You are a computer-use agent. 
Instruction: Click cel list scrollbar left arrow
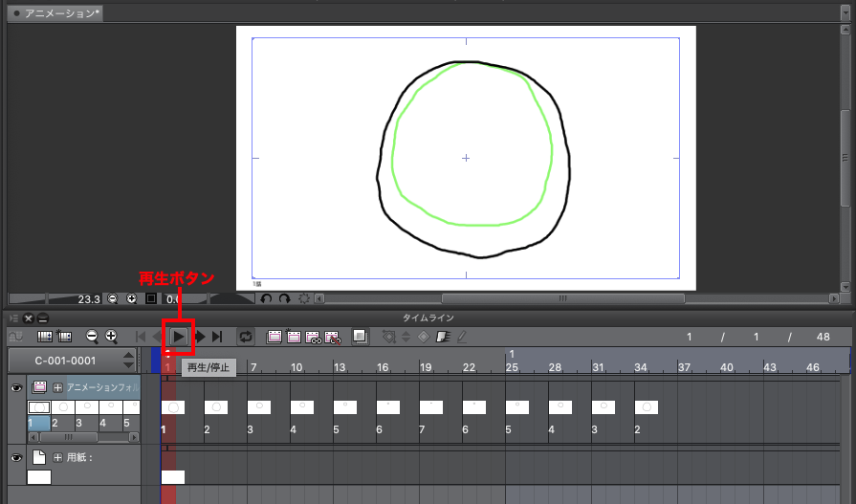click(x=33, y=437)
